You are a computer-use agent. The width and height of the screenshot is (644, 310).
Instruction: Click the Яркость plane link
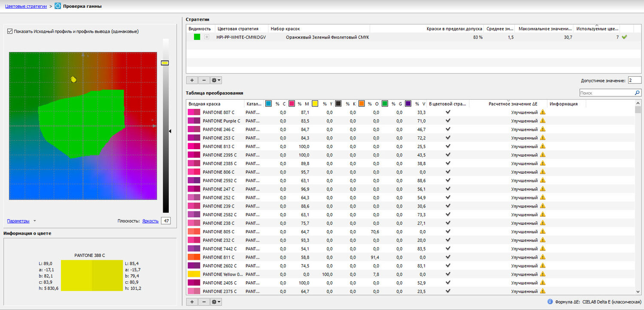pos(150,221)
